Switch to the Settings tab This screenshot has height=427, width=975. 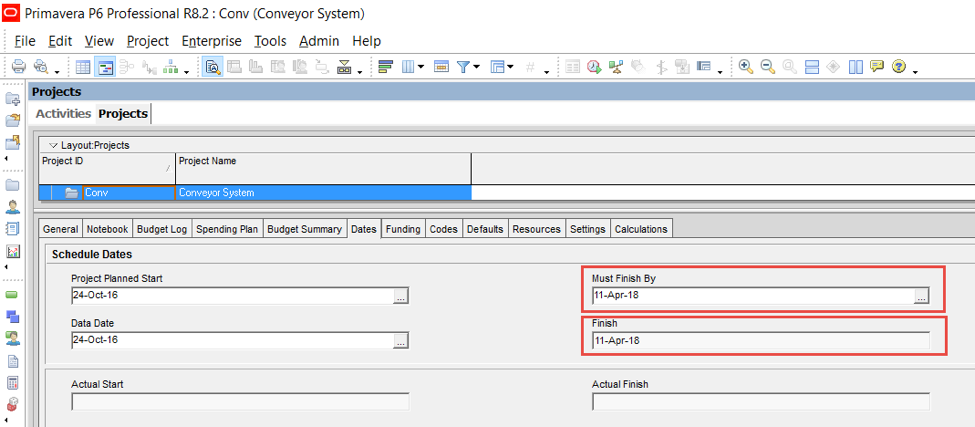pos(588,229)
